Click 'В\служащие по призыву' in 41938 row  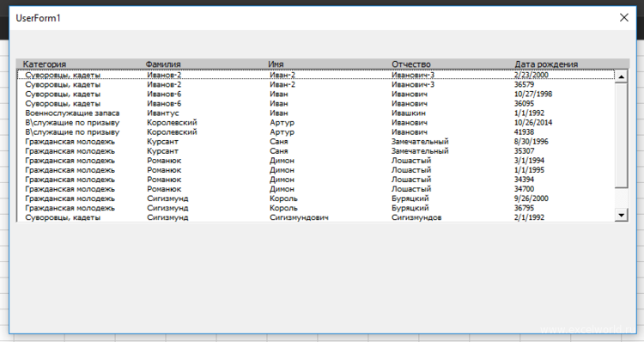(72, 132)
